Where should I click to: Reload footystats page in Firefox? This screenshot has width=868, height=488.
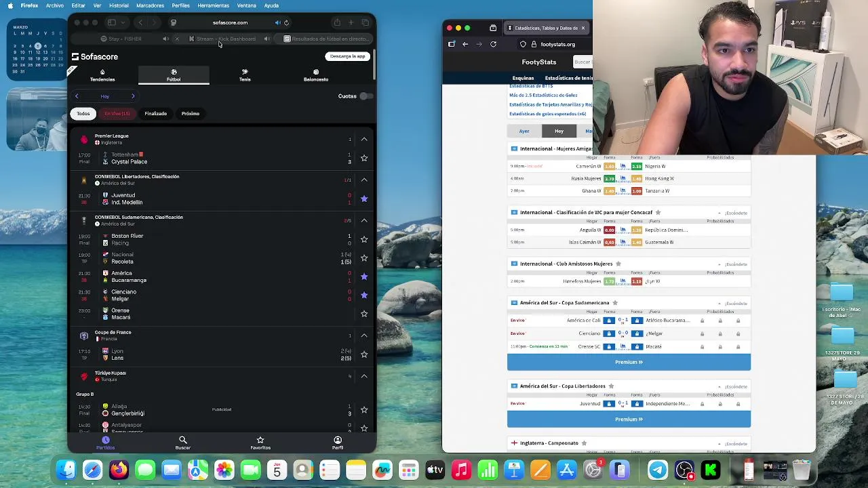click(493, 44)
